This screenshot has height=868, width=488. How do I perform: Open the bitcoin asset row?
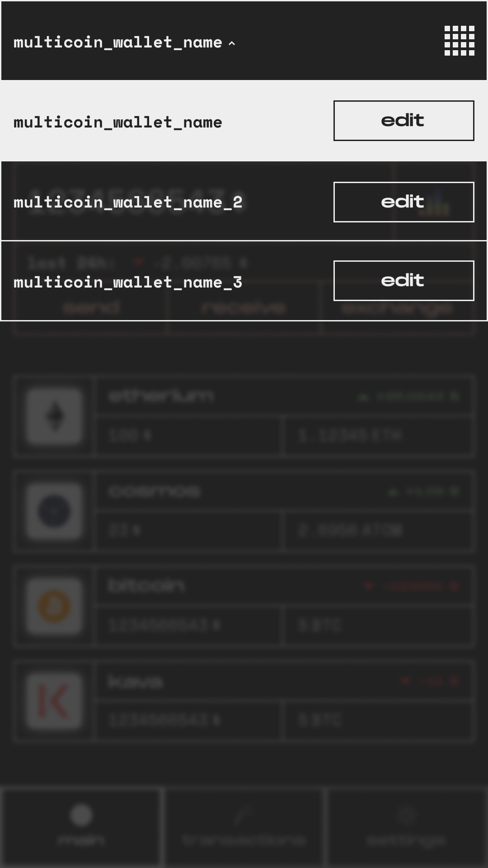click(x=244, y=606)
